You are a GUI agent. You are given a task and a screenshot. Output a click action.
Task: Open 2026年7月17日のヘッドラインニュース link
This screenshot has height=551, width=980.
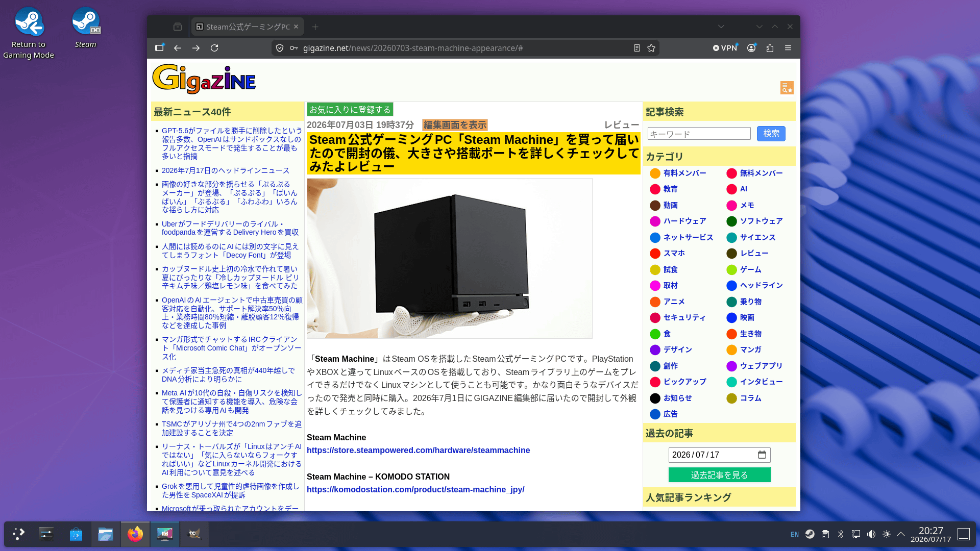point(226,170)
